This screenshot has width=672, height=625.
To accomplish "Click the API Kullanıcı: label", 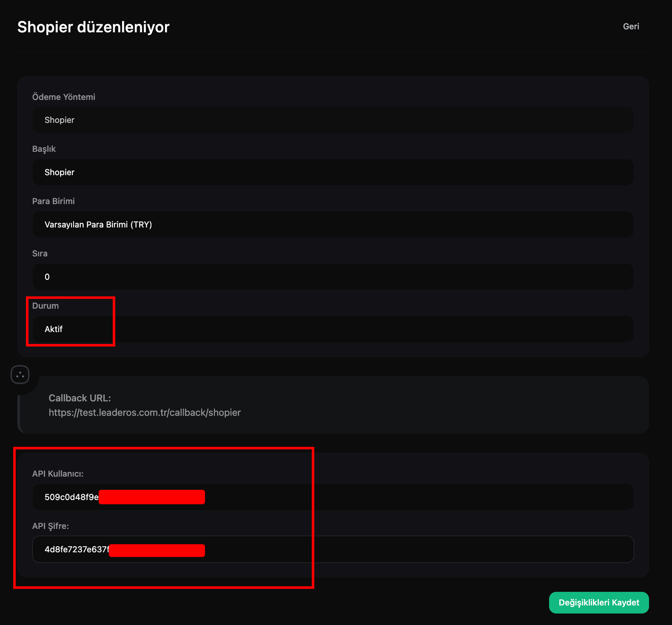I will 58,474.
